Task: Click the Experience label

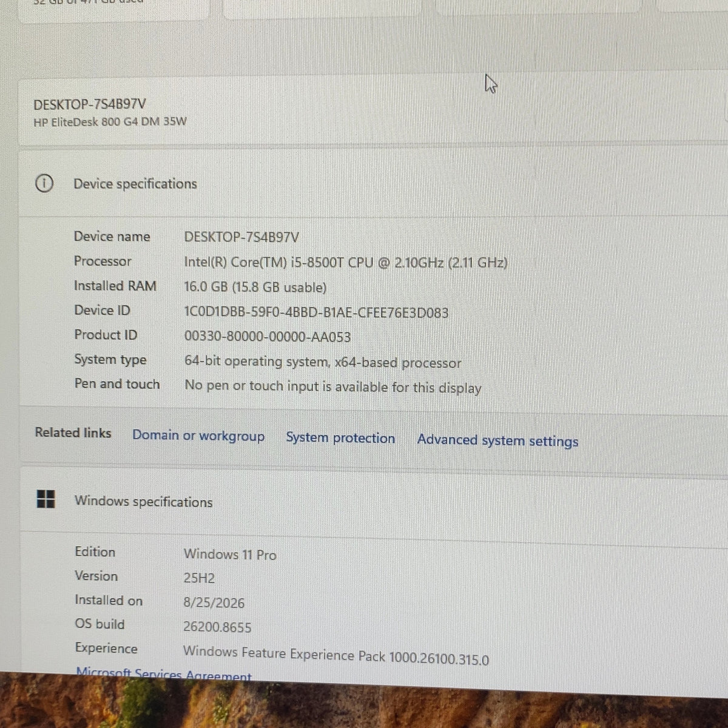Action: tap(106, 648)
